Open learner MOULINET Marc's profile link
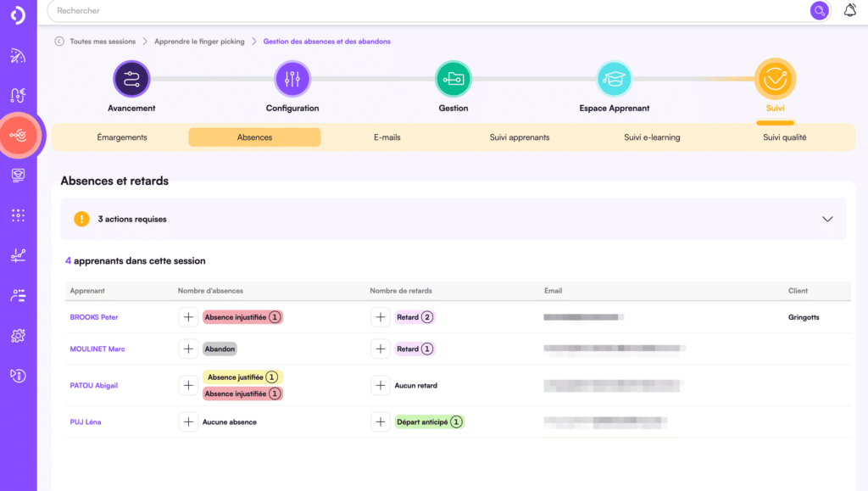This screenshot has width=868, height=491. 97,349
